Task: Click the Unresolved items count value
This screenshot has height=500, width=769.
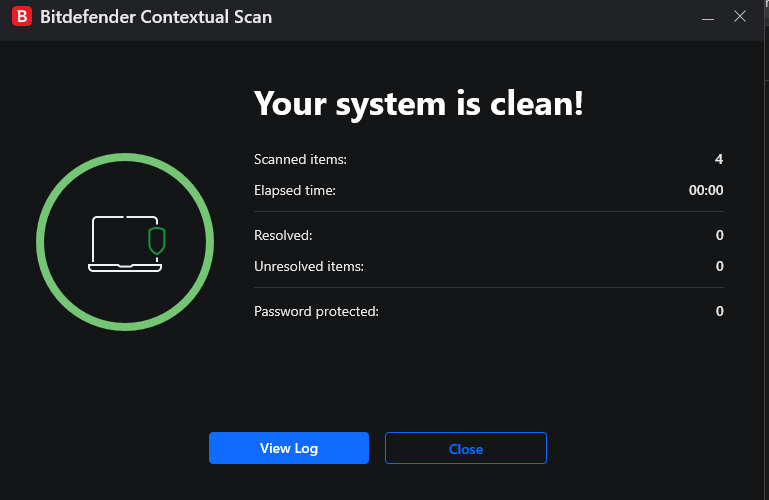Action: coord(719,267)
